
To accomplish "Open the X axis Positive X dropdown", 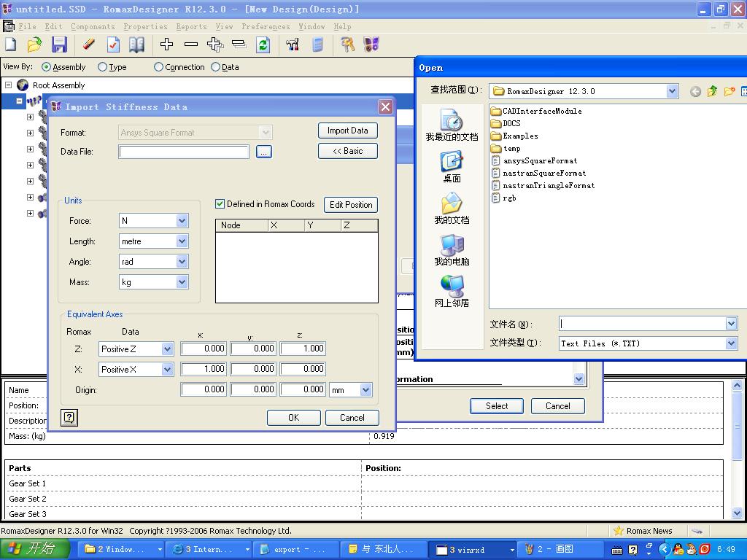I will 167,370.
